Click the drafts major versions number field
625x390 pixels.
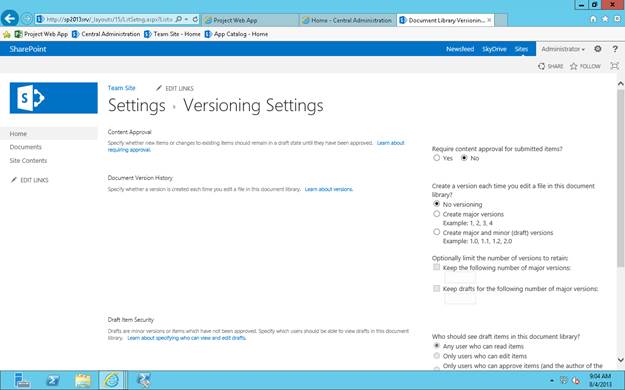[x=460, y=299]
